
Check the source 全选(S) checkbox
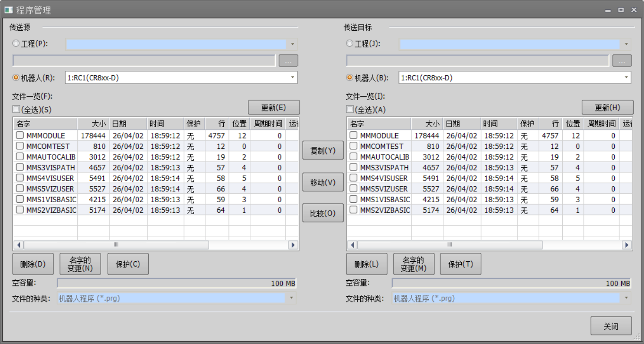coord(17,110)
